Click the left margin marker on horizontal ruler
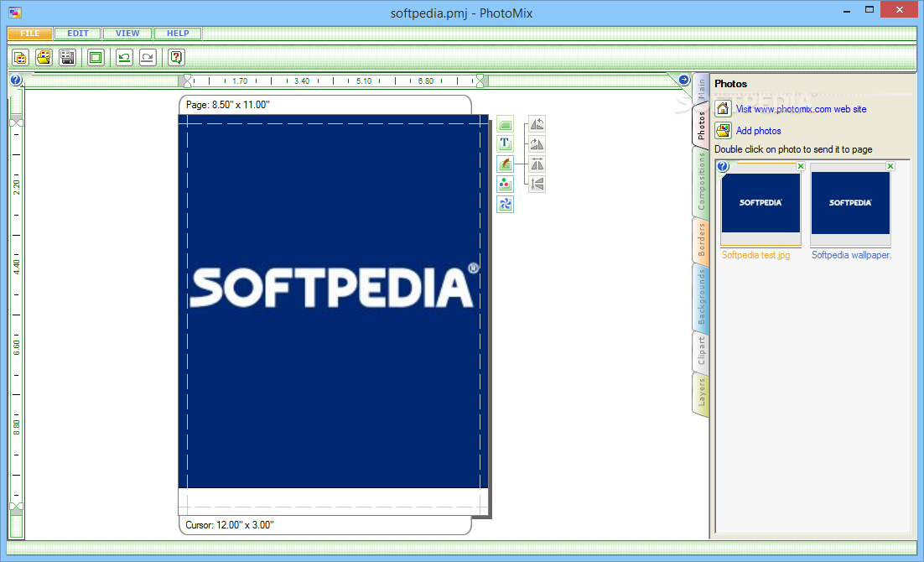Viewport: 924px width, 562px height. point(187,81)
